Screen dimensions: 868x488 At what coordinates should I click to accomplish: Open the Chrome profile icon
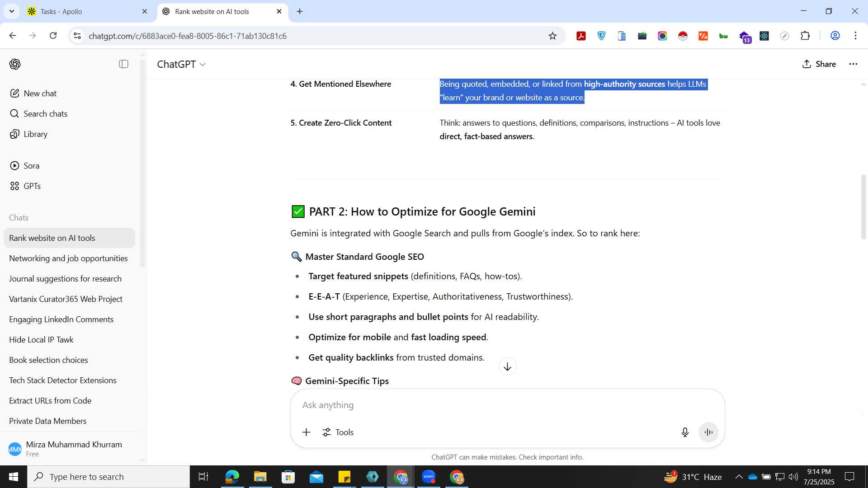835,36
